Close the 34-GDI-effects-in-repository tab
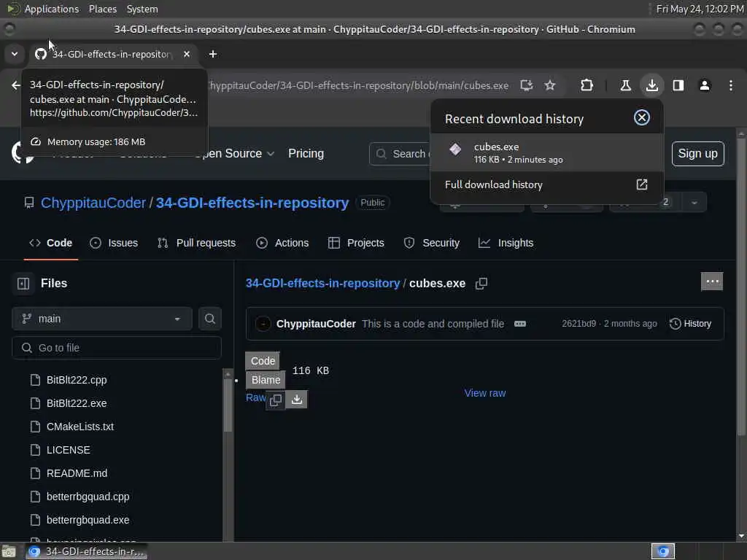The image size is (747, 560). [187, 54]
